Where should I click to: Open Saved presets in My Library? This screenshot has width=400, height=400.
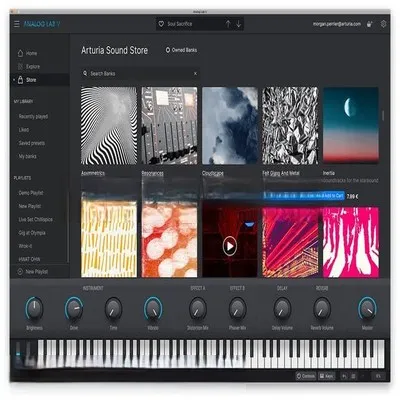[32, 143]
